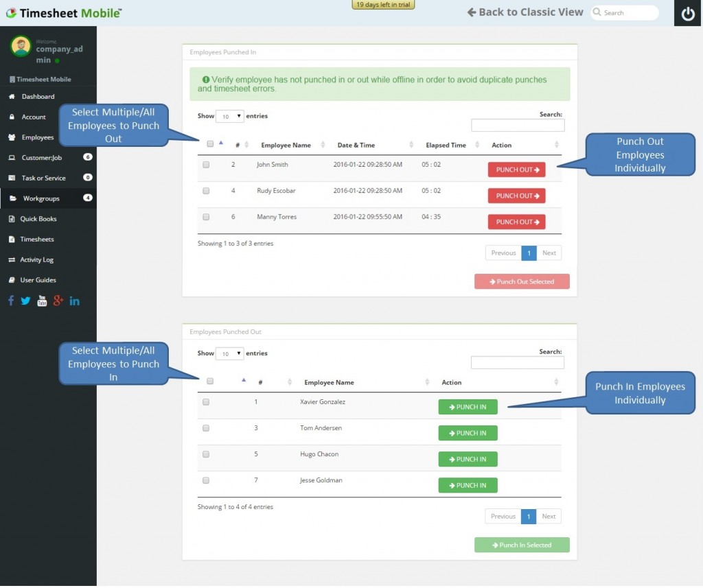The width and height of the screenshot is (703, 588).
Task: Select all punched-in employees header checkbox
Action: (x=210, y=144)
